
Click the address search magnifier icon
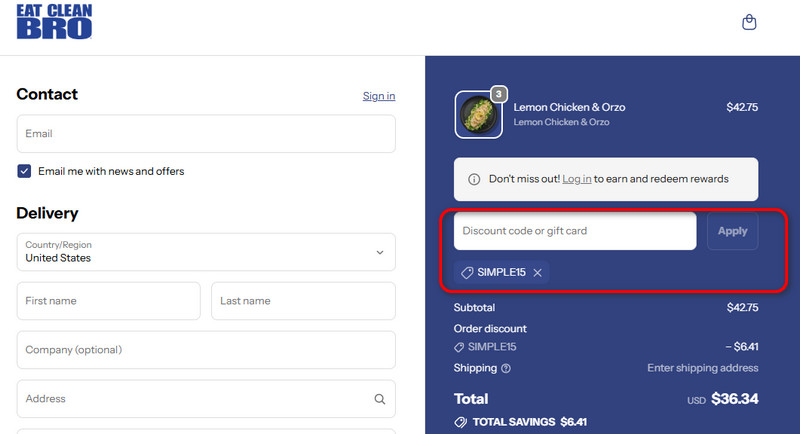380,399
